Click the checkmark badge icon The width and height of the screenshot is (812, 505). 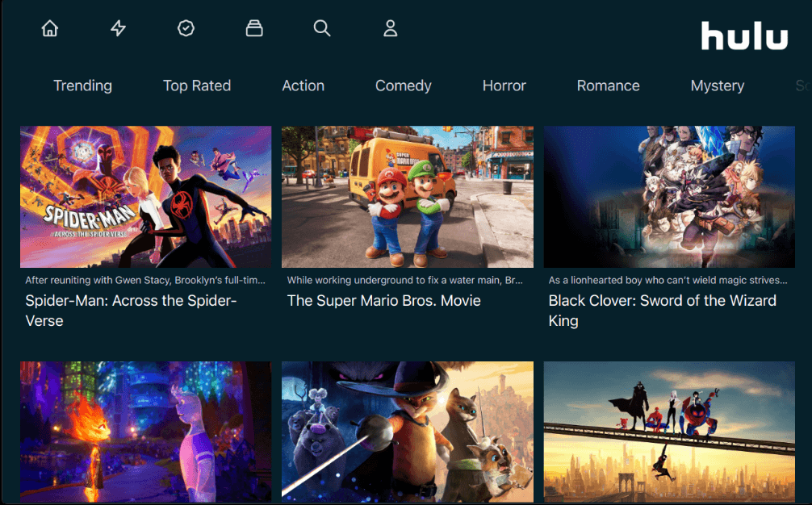[186, 27]
